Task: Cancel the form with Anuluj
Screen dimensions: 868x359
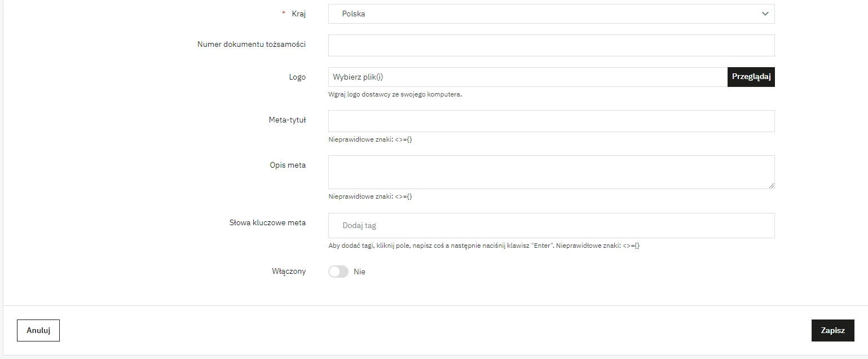Action: click(x=38, y=331)
